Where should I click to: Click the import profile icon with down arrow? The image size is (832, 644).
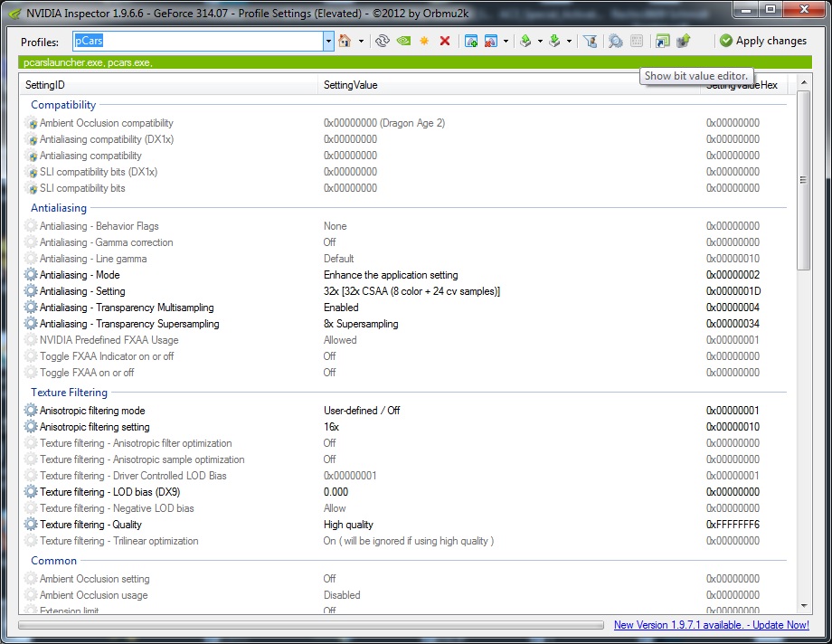pos(554,41)
